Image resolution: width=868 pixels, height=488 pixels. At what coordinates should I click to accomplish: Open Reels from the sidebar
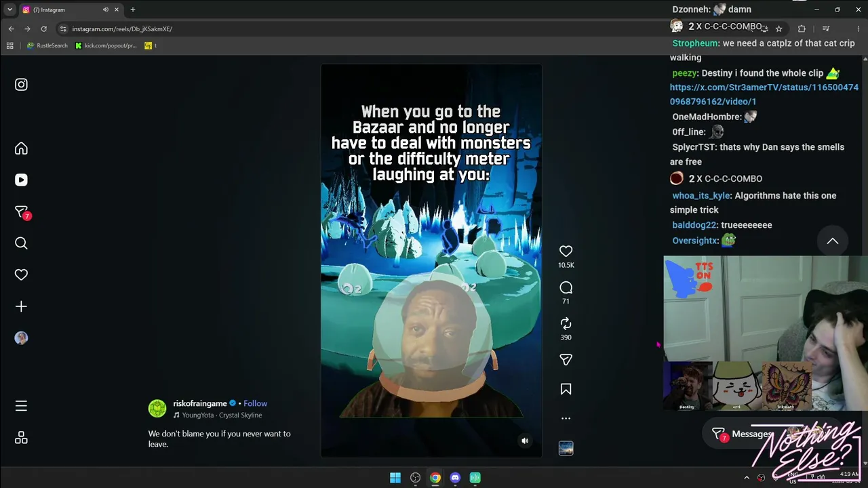click(21, 180)
